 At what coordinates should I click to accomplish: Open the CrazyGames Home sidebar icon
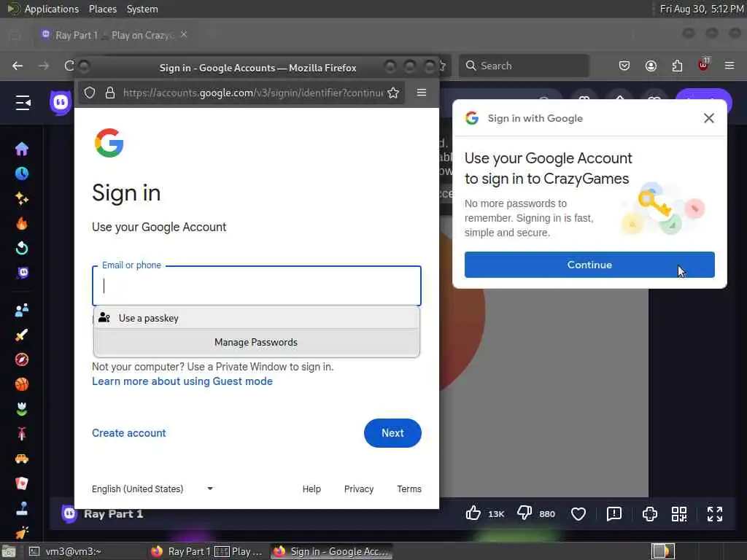[21, 149]
